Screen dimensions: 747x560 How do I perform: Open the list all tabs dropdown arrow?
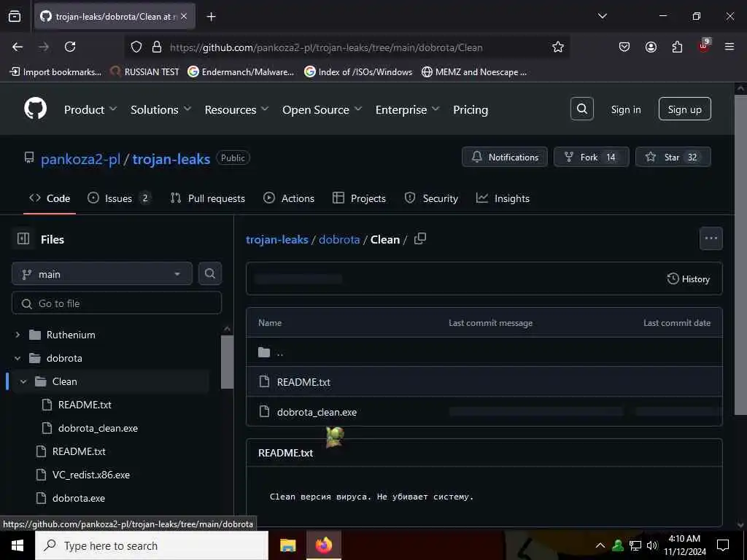pos(602,16)
